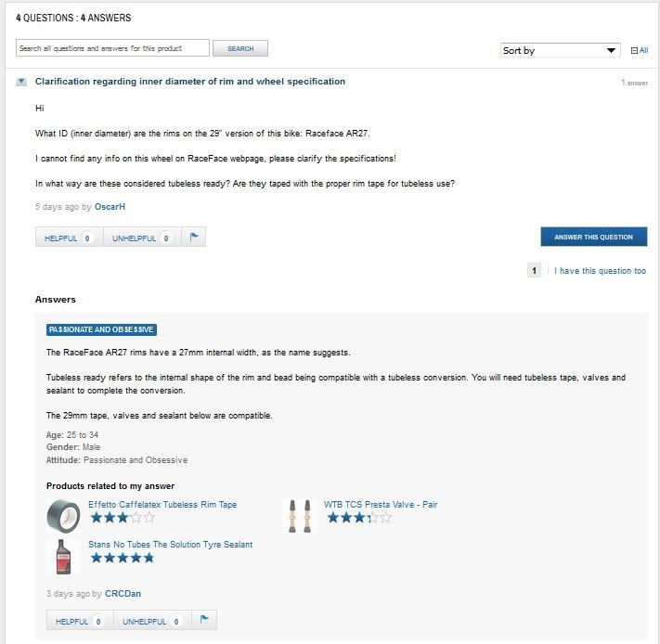
Task: Flag the question as inappropriate
Action: 194,238
